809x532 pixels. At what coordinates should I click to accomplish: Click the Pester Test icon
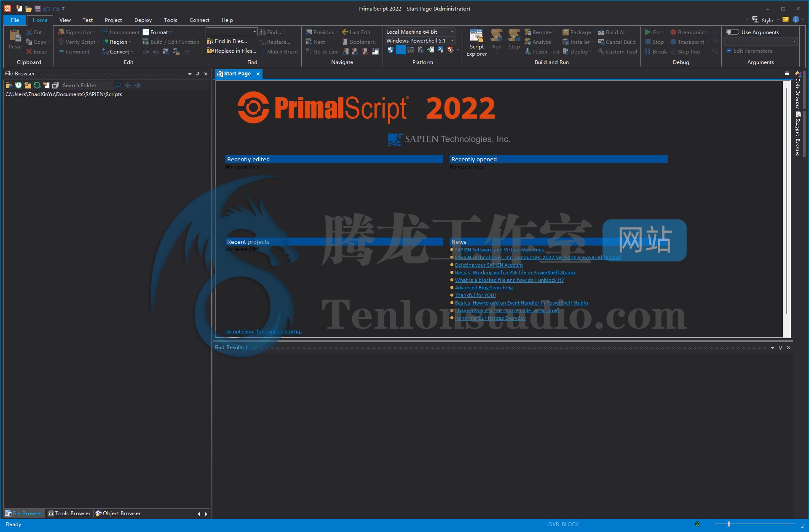[528, 51]
